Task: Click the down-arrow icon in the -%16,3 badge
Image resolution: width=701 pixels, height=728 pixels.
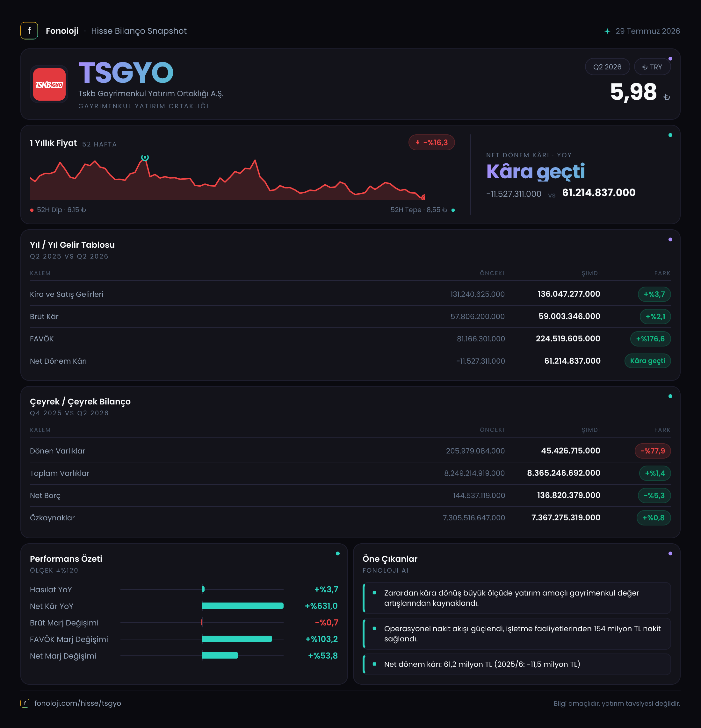Action: 417,142
